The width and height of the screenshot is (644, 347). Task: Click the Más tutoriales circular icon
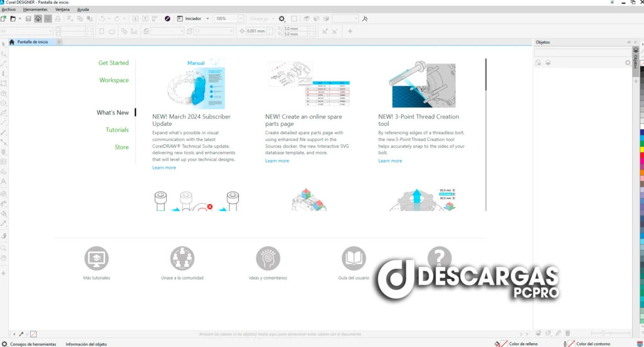click(96, 258)
